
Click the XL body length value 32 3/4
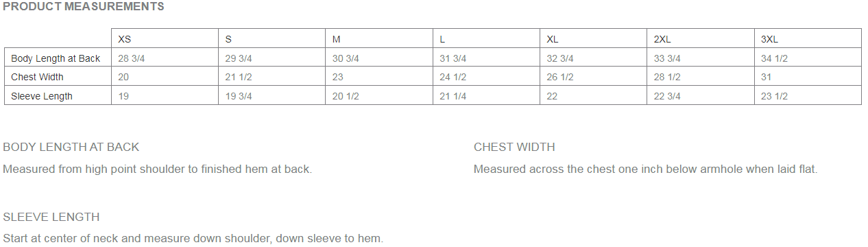[x=560, y=58]
